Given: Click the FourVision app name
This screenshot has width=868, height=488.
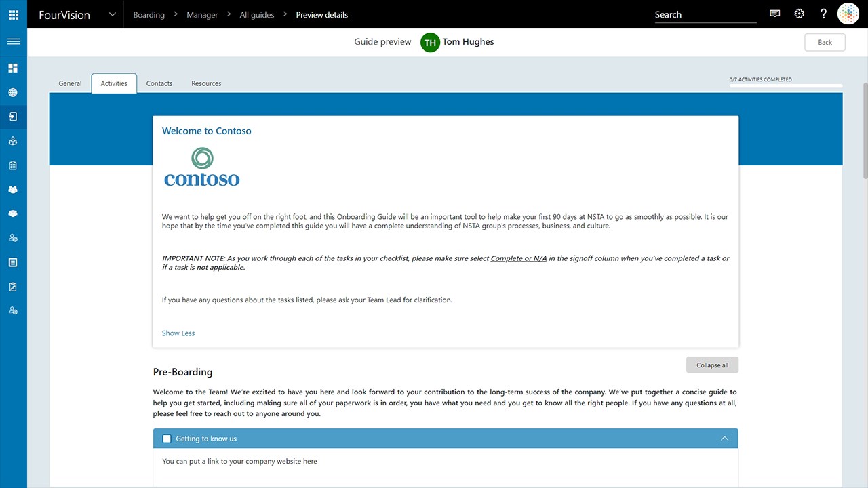Looking at the screenshot, I should tap(64, 15).
